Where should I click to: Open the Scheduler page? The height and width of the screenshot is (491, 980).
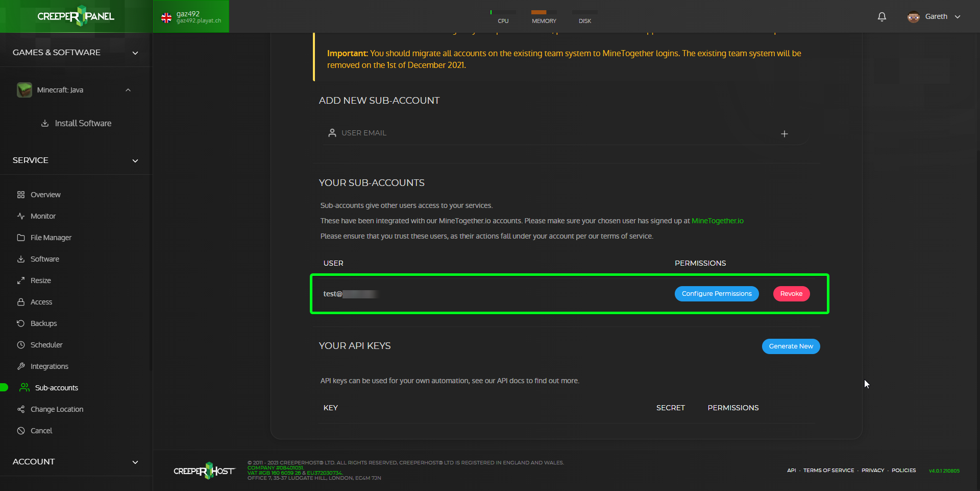(46, 345)
